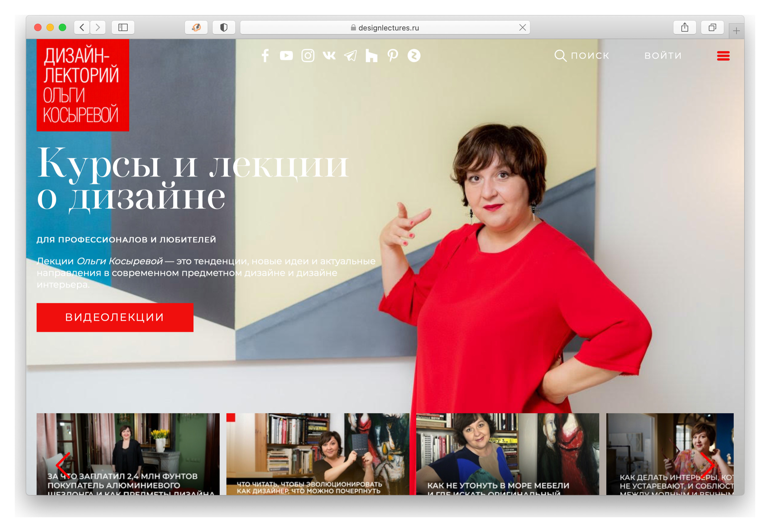The width and height of the screenshot is (770, 532).
Task: Open the YouTube channel icon
Action: (x=286, y=56)
